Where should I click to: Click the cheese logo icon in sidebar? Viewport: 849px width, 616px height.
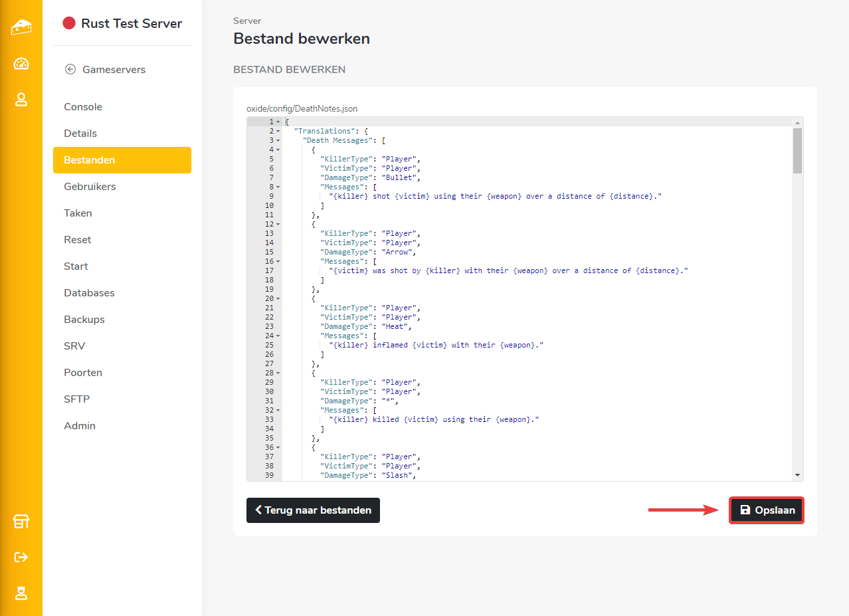tap(21, 27)
